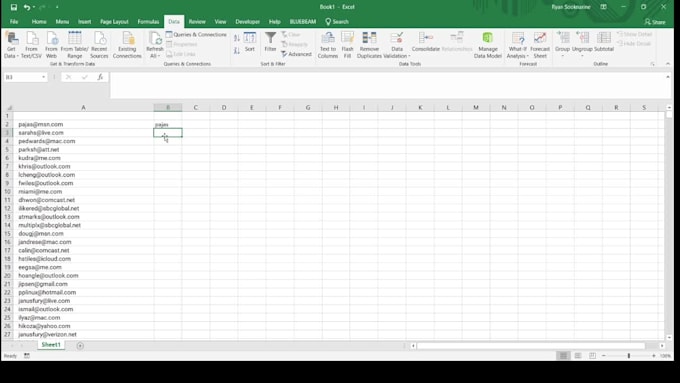Viewport: 680px width, 383px height.
Task: Open Queries & Connections pane
Action: [x=196, y=34]
